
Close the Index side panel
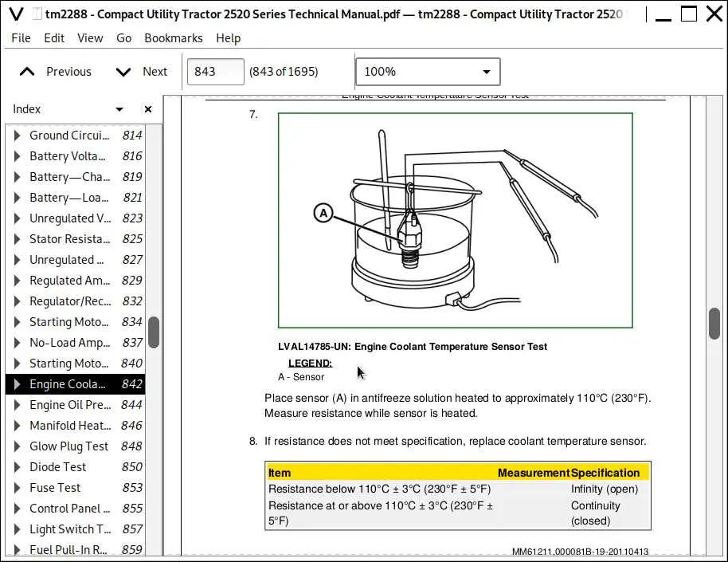(148, 109)
